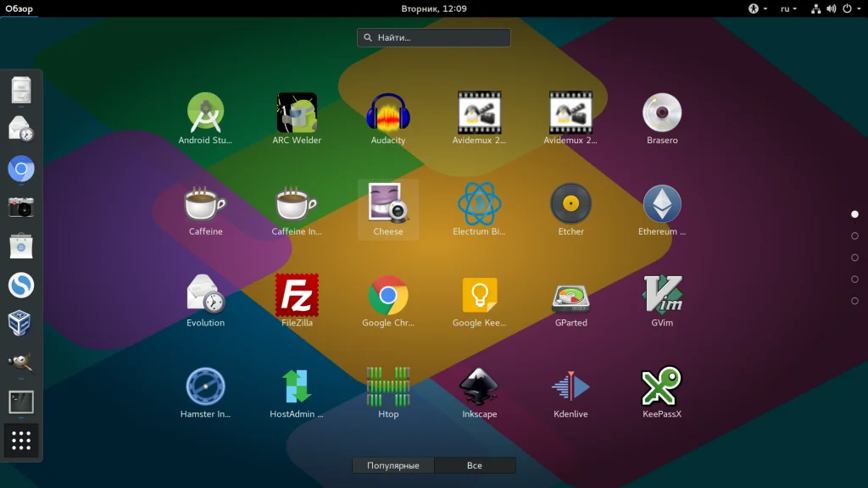Open KeePassX password manager
The image size is (868, 488).
[662, 392]
